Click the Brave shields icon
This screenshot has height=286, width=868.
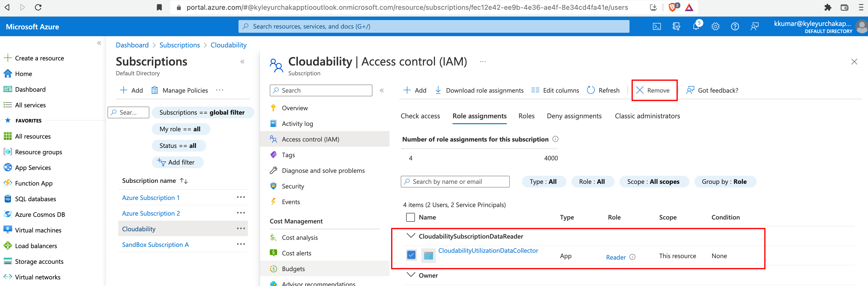pyautogui.click(x=672, y=7)
